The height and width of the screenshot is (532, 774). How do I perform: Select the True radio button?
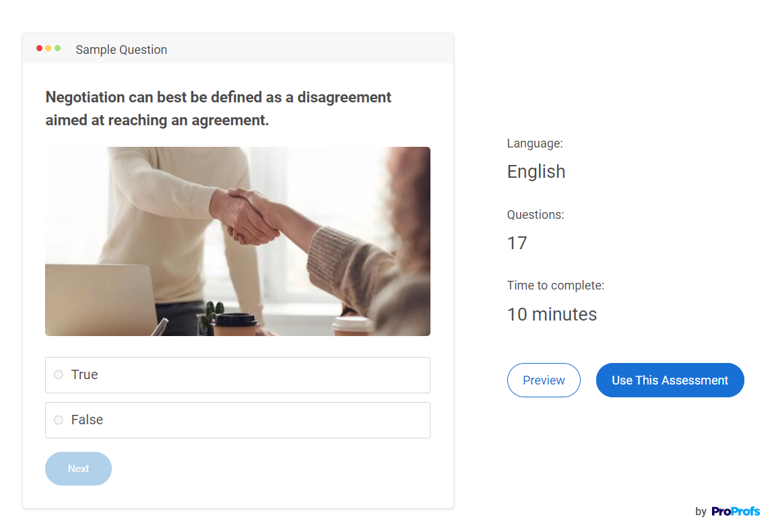pyautogui.click(x=59, y=375)
